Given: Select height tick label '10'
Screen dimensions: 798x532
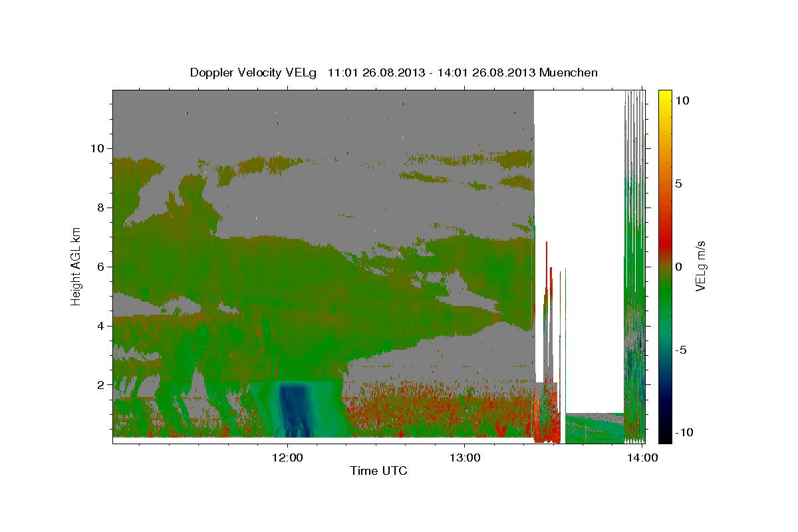Looking at the screenshot, I should click(97, 148).
